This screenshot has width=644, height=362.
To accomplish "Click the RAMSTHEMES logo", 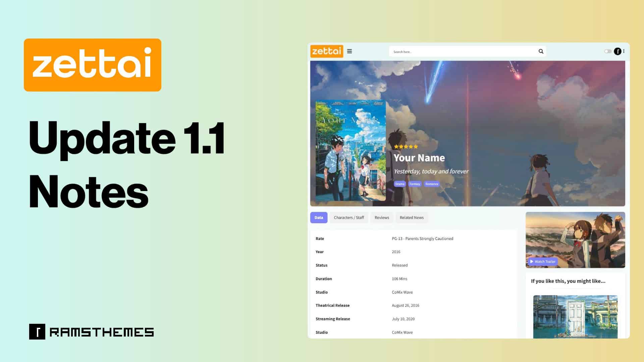I will (x=91, y=332).
